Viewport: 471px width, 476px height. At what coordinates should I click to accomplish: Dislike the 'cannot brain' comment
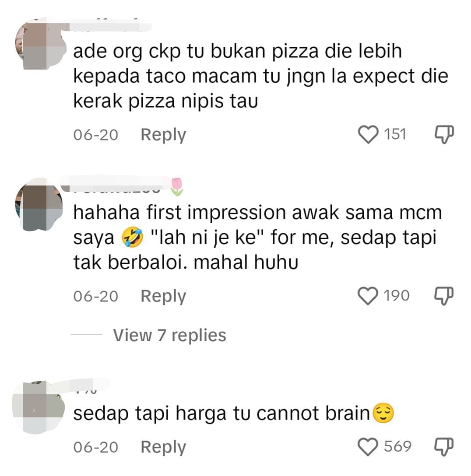pos(444,447)
